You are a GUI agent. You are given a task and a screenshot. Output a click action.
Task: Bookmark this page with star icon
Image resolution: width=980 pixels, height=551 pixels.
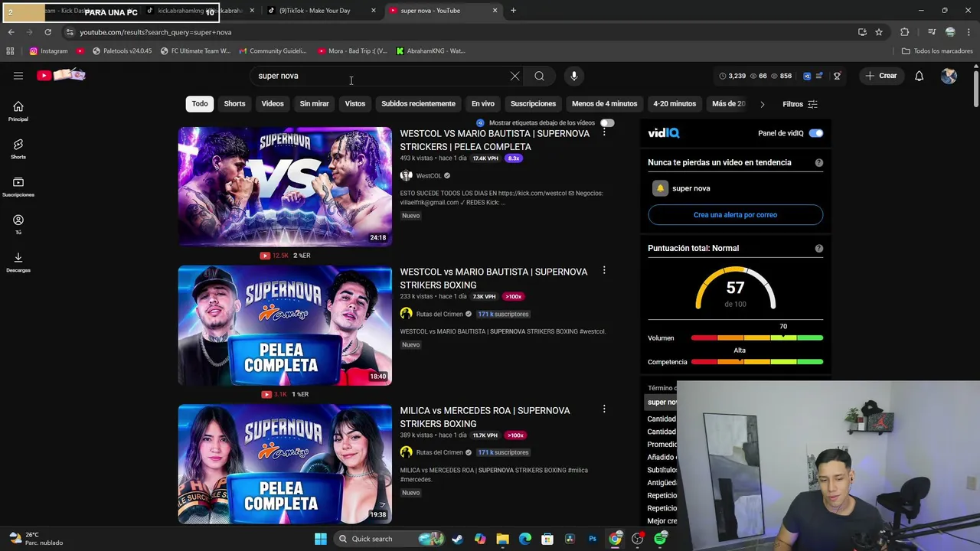pyautogui.click(x=879, y=32)
